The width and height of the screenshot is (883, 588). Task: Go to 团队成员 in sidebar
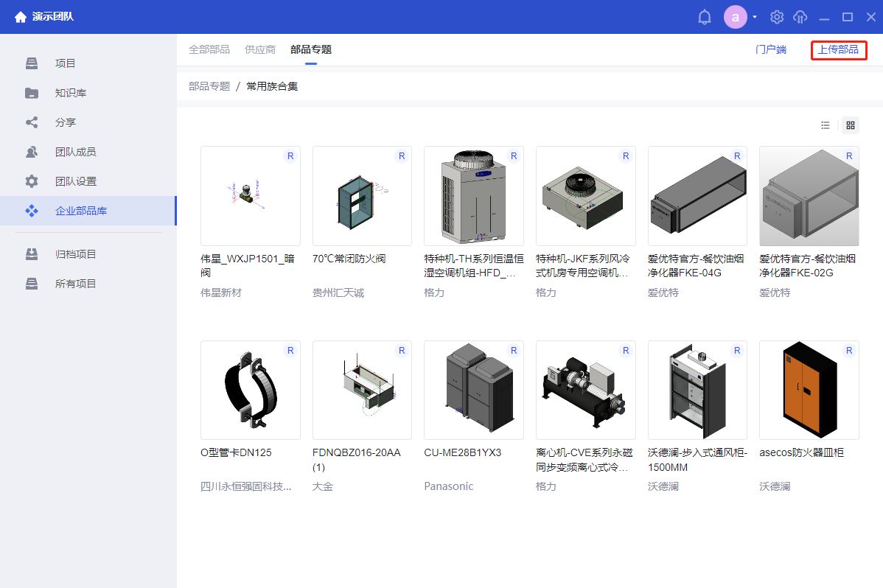pyautogui.click(x=88, y=152)
